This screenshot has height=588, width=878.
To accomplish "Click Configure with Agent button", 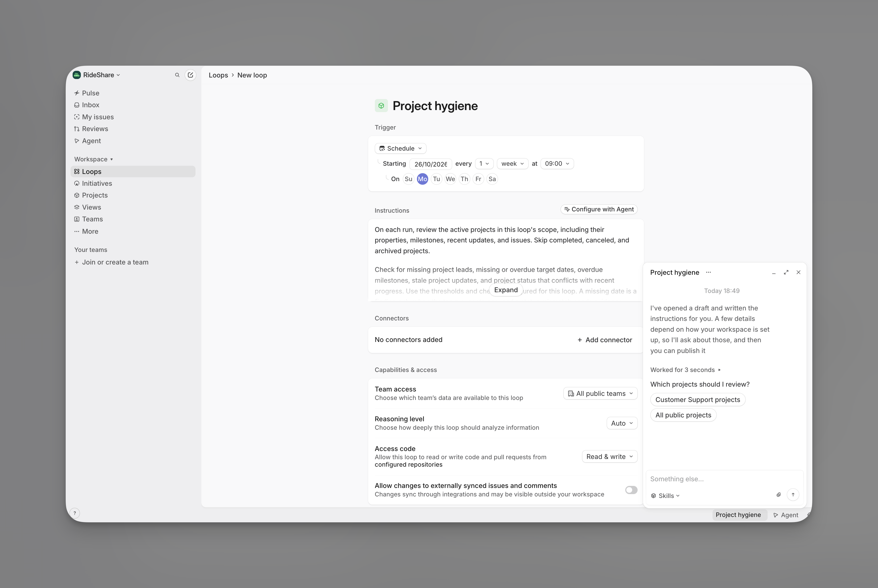I will (x=599, y=209).
